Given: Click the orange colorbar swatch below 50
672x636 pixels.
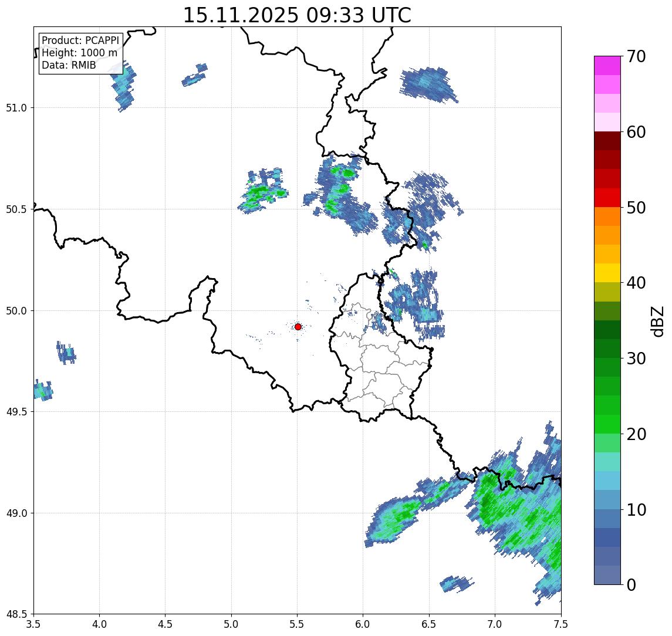Looking at the screenshot, I should coord(607,216).
